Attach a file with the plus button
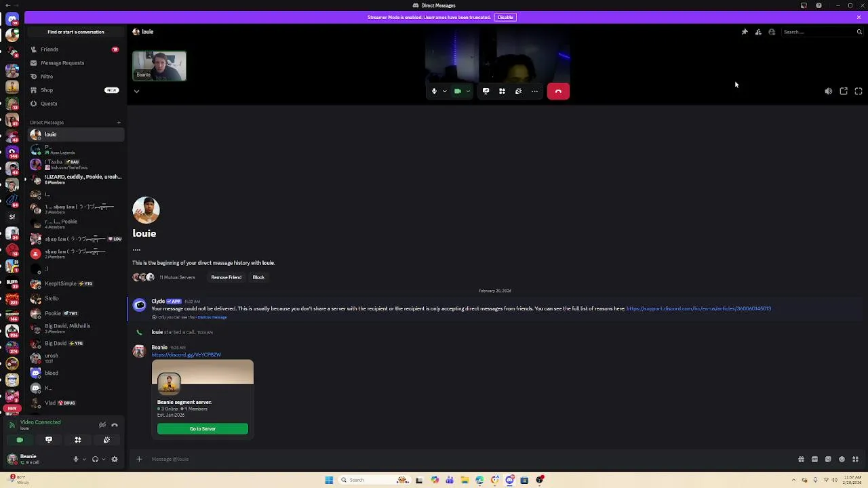The image size is (868, 488). (139, 459)
